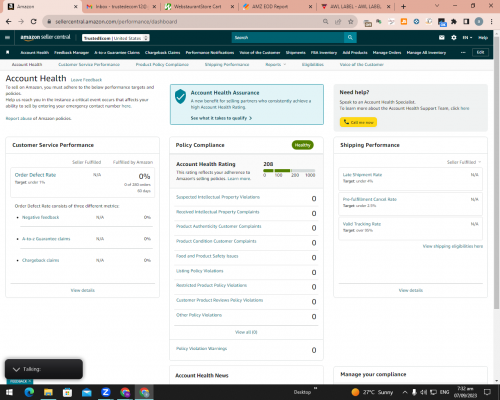Viewport: 500px width, 400px height.
Task: Click the Account Health Rating progress bar
Action: click(289, 170)
